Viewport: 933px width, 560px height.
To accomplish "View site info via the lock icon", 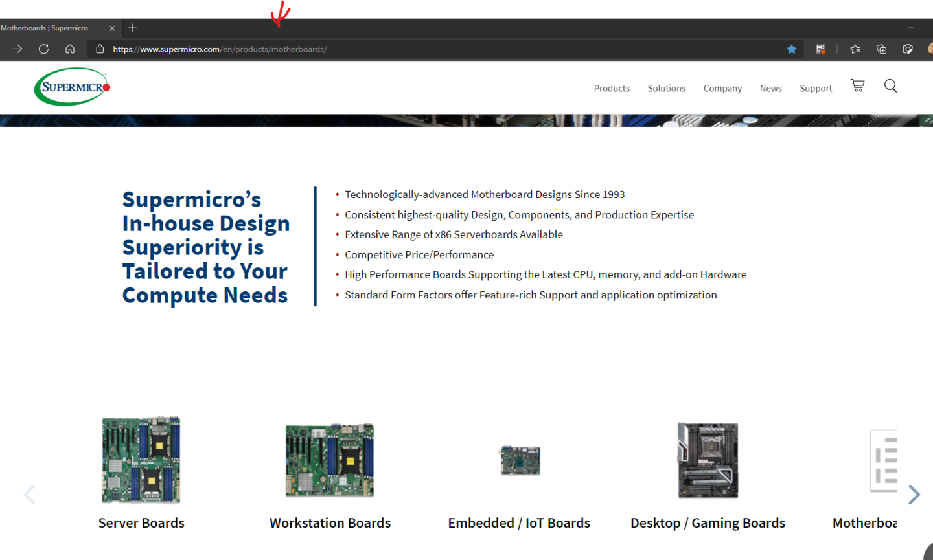I will tap(100, 49).
